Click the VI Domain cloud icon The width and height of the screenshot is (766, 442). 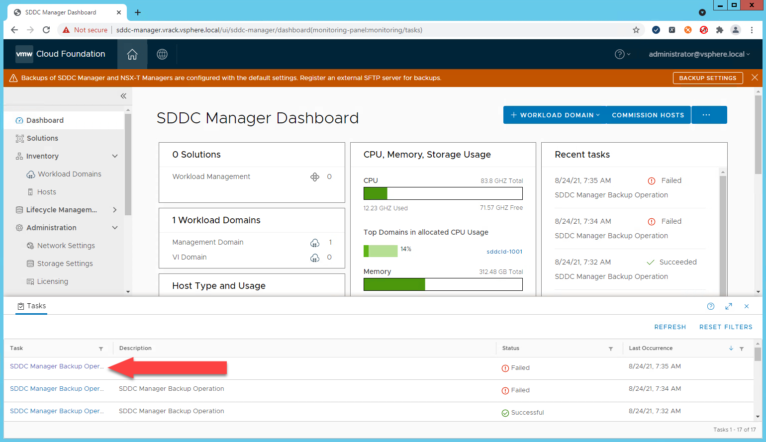[x=315, y=257]
